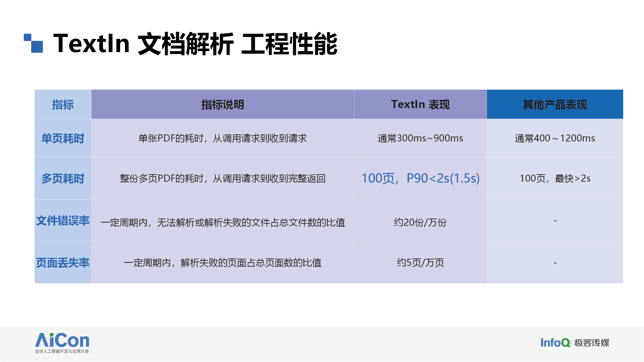Click the "其他产品表现" column header
Image resolution: width=644 pixels, height=362 pixels.
point(555,104)
